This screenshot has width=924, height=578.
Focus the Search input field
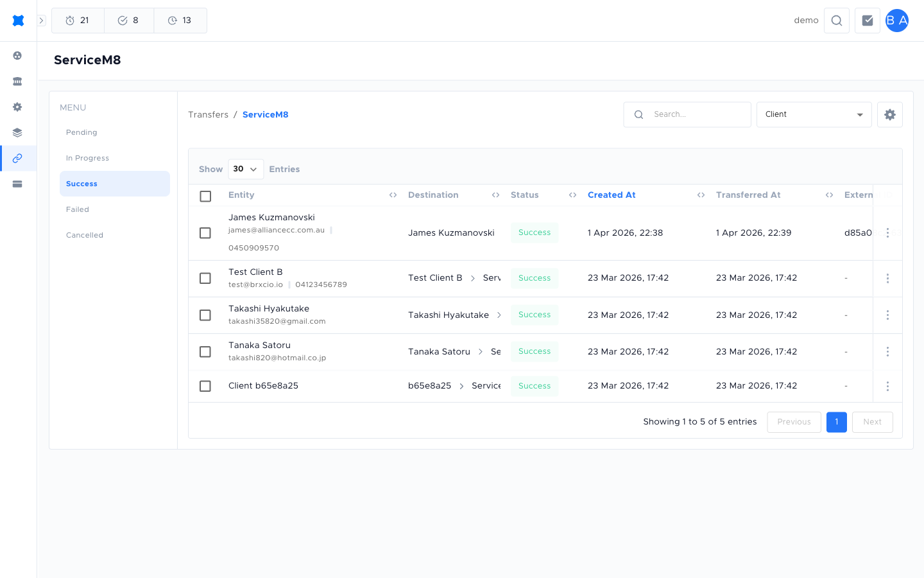(x=687, y=114)
